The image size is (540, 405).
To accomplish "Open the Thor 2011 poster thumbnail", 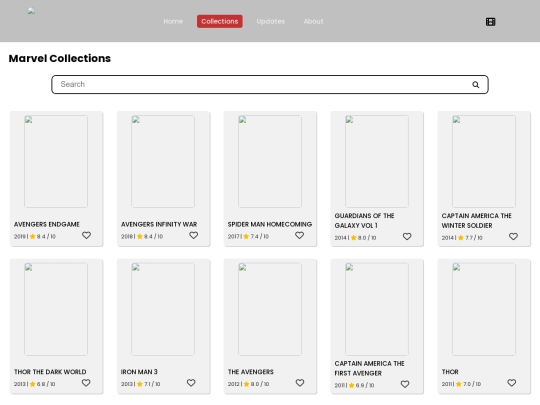I will tap(484, 309).
